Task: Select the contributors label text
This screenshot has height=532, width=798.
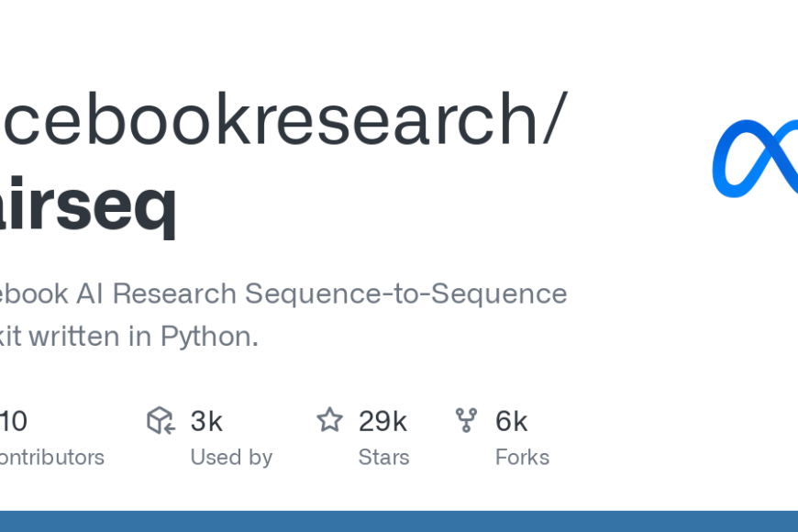Action: tap(52, 457)
